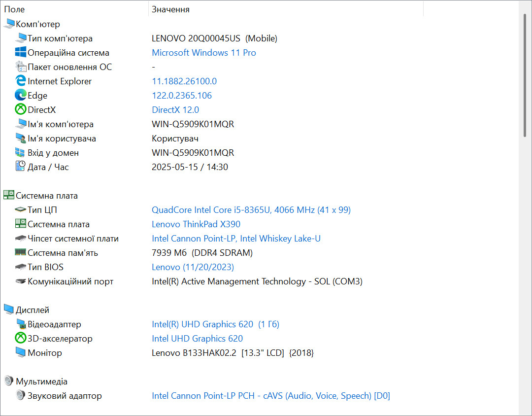The height and width of the screenshot is (416, 532).
Task: Select the first WIN-Q5909K01MQR value, in the Ім'я комп'ютера row
Action: (x=193, y=124)
